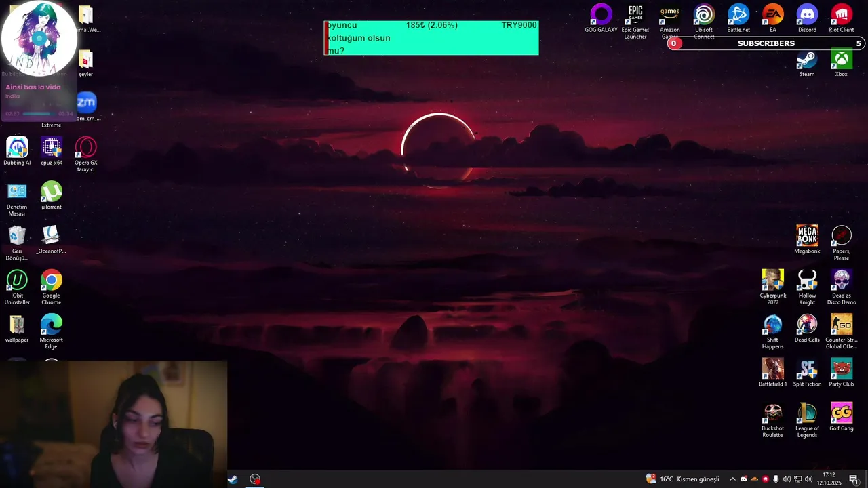Open the Dead Cells desktop icon

click(x=807, y=329)
